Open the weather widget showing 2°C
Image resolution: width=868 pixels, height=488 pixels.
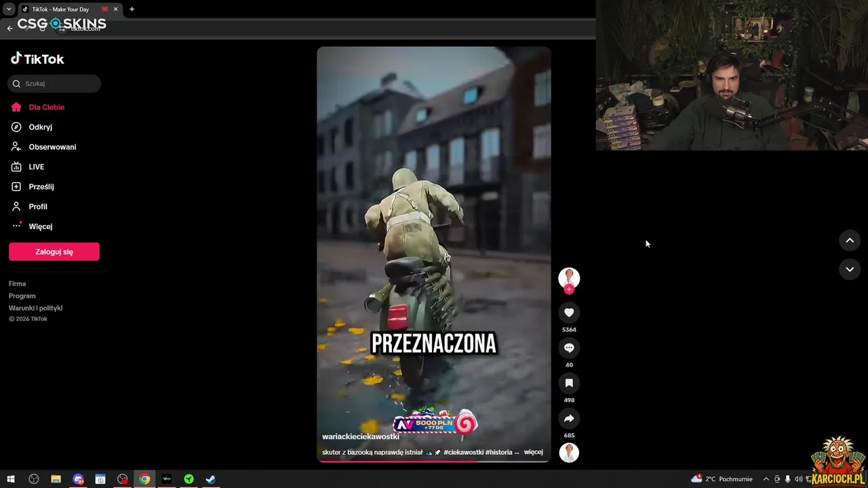722,479
